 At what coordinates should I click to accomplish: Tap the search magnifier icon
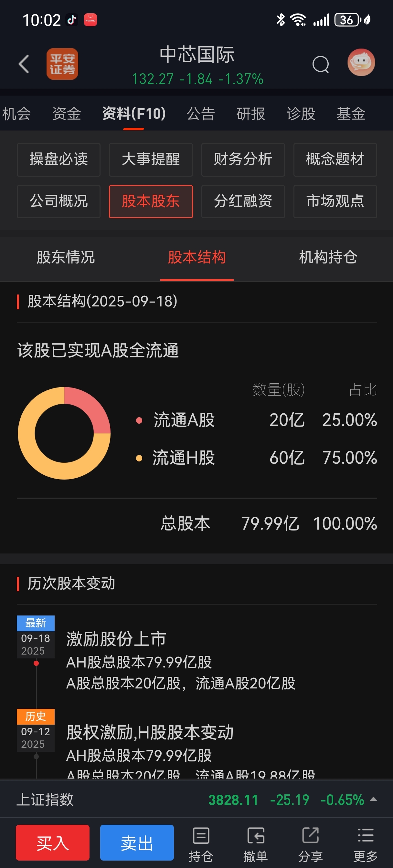point(321,64)
